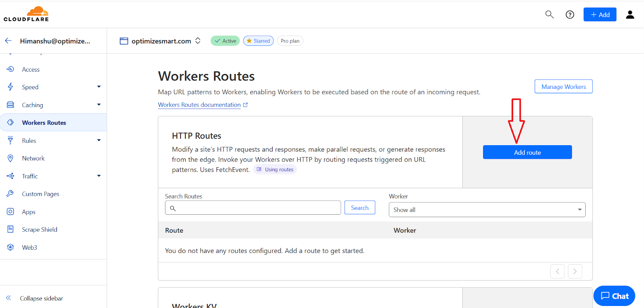Open Apps in the sidebar
The image size is (644, 308).
pyautogui.click(x=29, y=212)
